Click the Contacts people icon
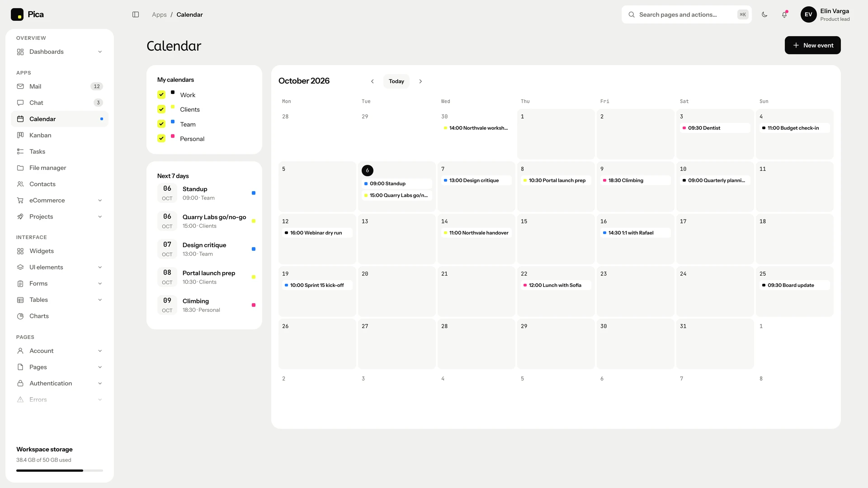This screenshot has width=868, height=488. click(x=20, y=184)
